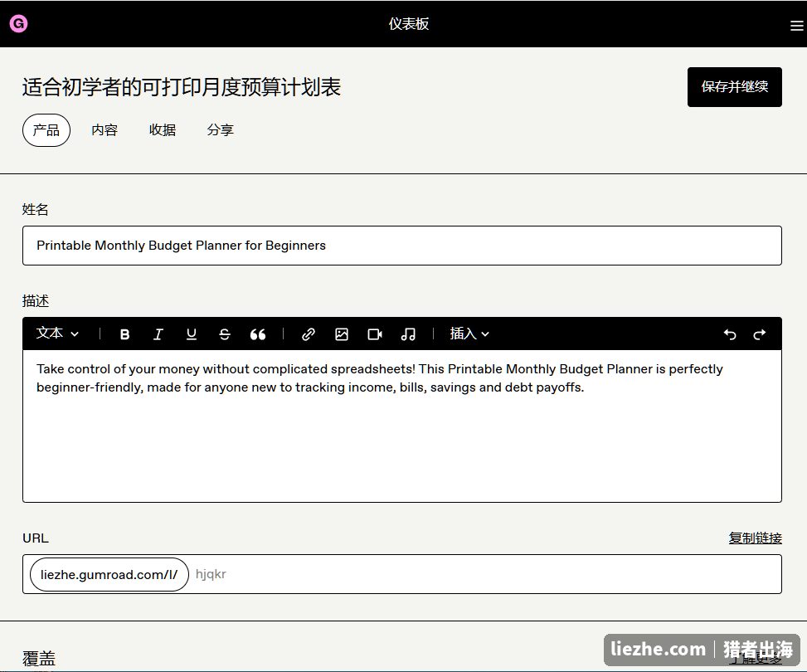
Task: Click the product title 适合初学者的可打印月度预算计划表
Action: (x=181, y=87)
